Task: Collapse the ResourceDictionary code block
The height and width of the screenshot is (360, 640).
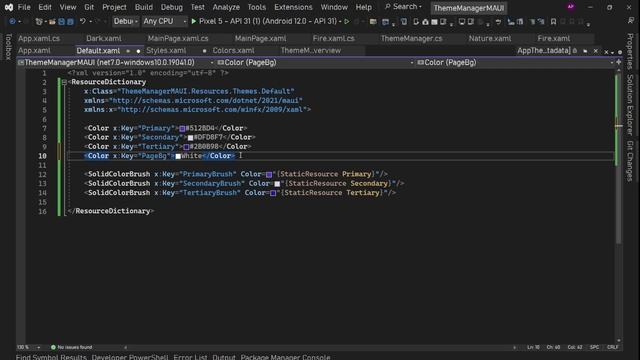Action: click(64, 82)
